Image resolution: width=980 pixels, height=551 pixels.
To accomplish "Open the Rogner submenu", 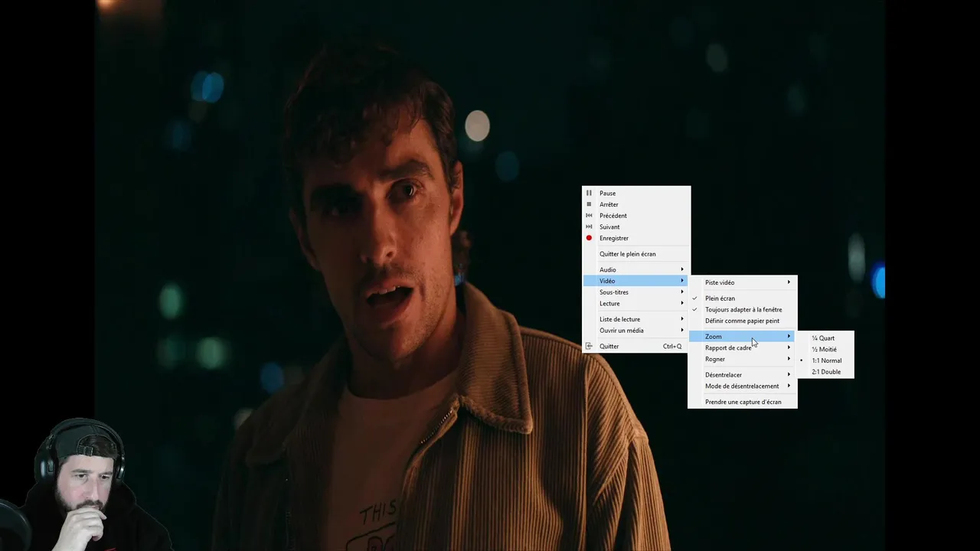I will point(742,359).
